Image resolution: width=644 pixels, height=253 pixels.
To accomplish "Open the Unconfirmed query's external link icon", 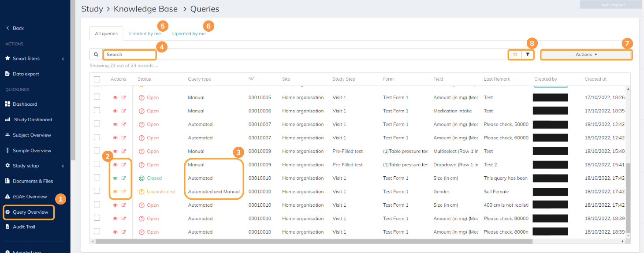I will click(x=124, y=192).
